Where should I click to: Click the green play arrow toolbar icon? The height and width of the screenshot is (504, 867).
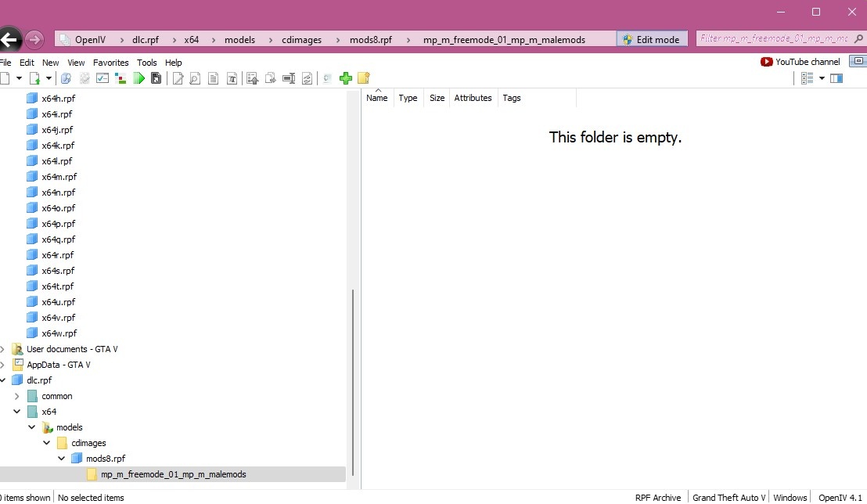tap(139, 78)
